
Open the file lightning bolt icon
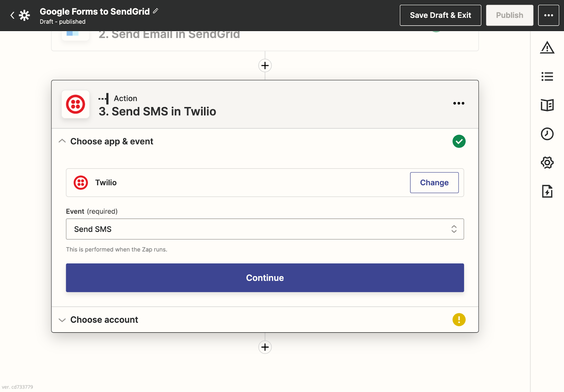pyautogui.click(x=547, y=191)
